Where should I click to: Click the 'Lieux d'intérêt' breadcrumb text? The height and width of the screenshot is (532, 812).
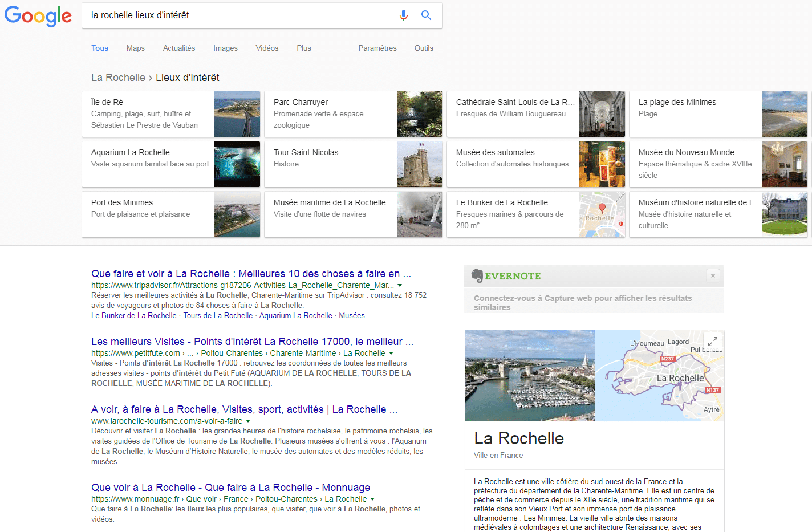188,78
